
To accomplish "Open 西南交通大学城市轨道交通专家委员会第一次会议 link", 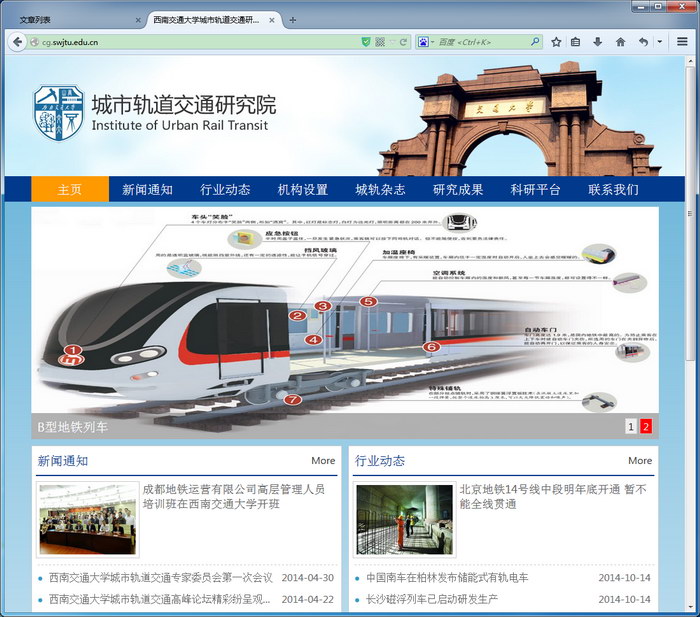I will click(161, 578).
